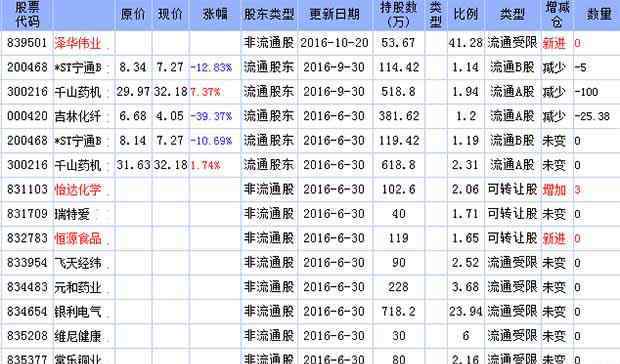This screenshot has width=620, height=364.
Task: Select the 千山药机 row with 7.37%
Action: pos(310,92)
